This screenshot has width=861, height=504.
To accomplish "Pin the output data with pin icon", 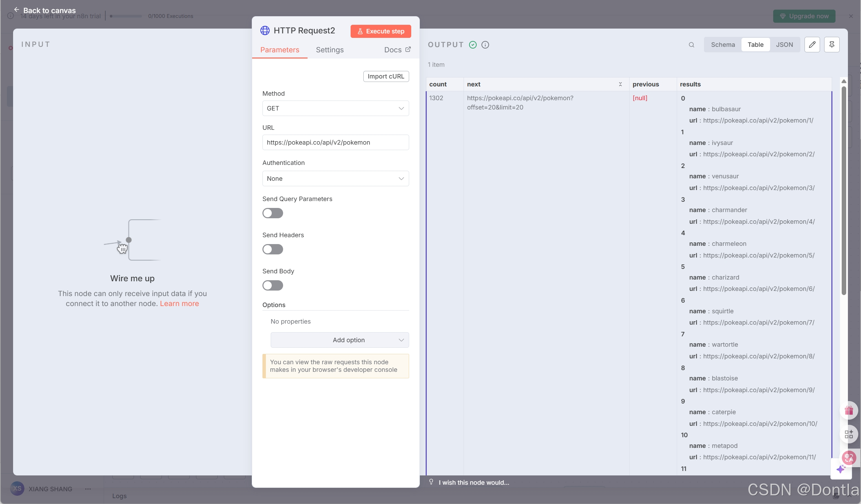I will [831, 45].
